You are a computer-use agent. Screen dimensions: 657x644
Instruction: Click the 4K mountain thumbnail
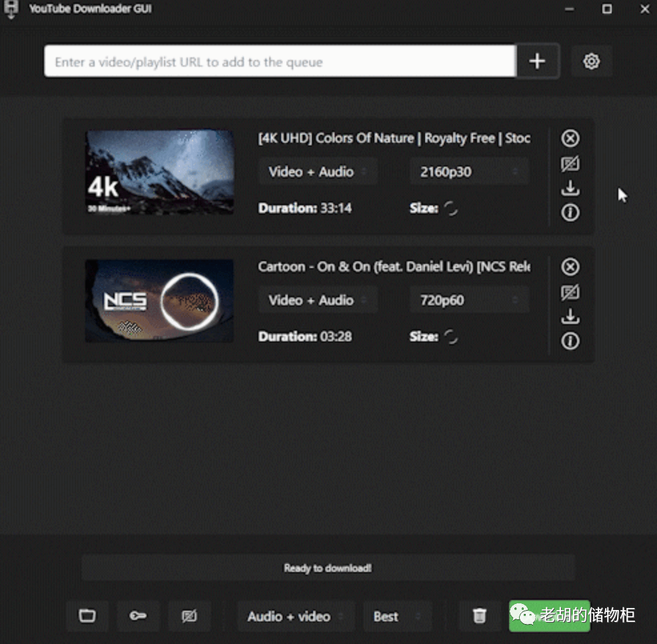coord(160,172)
